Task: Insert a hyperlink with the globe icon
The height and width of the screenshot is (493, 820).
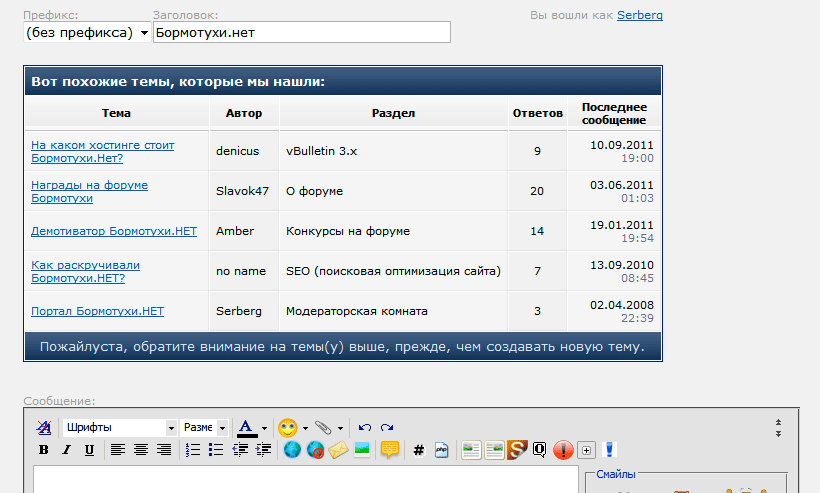Action: [292, 450]
